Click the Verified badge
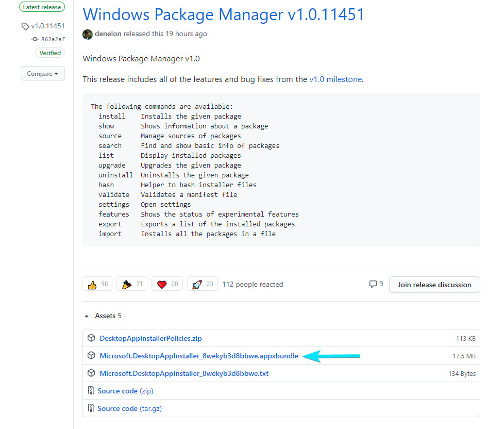The width and height of the screenshot is (504, 429). point(49,53)
